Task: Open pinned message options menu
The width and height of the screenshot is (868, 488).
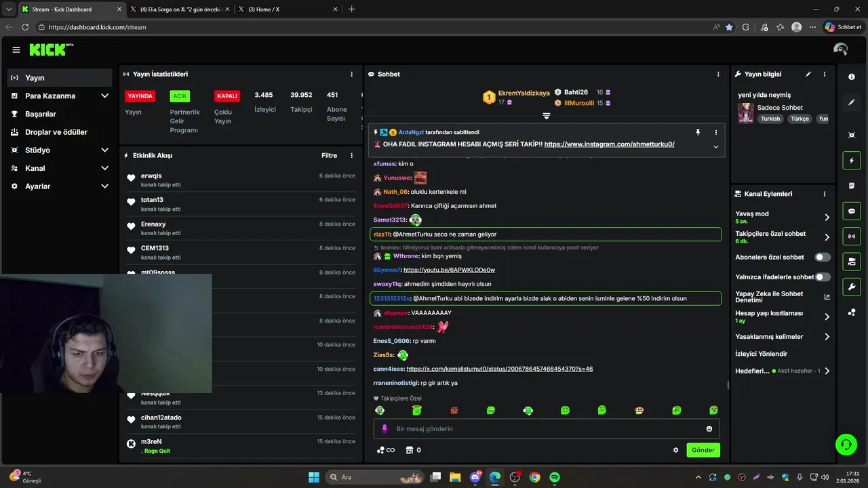Action: pos(715,132)
